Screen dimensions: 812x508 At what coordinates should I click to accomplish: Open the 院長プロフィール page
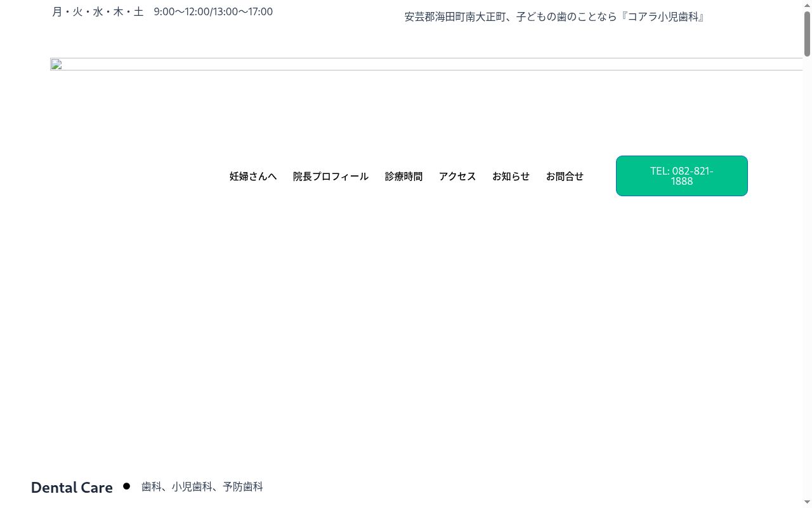(x=331, y=177)
